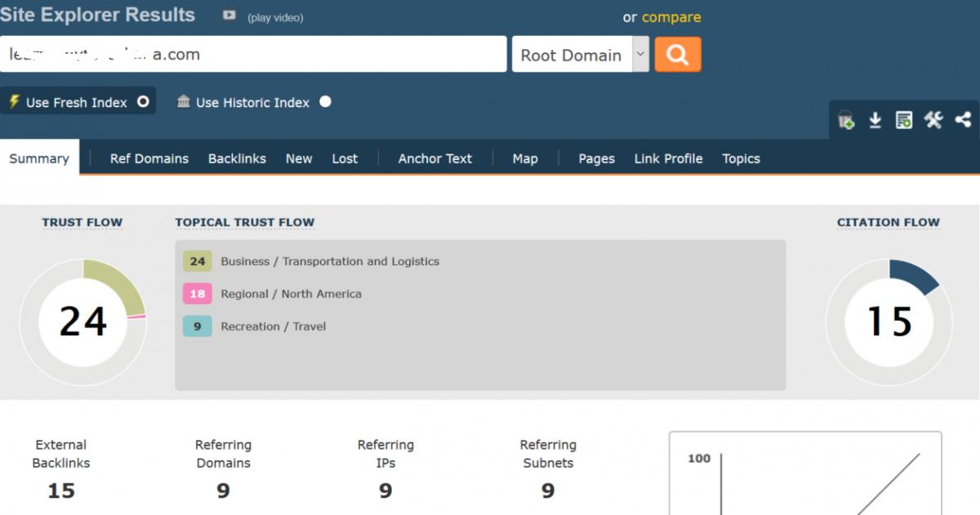Add site to bucket icon

pos(846,121)
